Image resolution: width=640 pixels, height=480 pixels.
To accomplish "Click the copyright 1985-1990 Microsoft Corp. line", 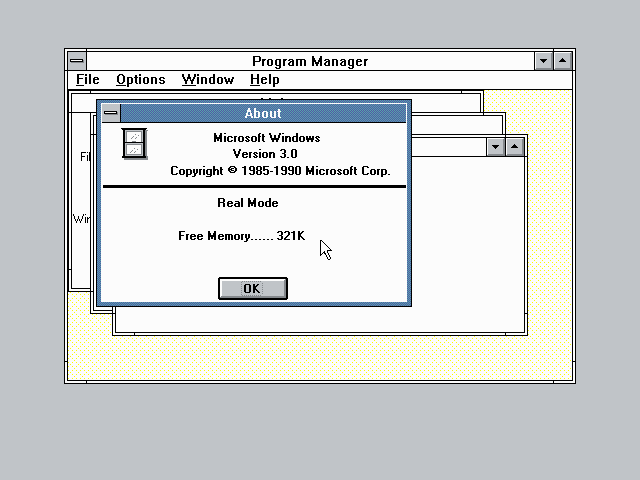I will pos(280,171).
